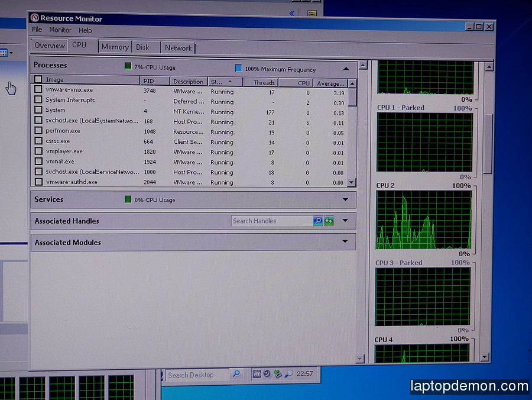Click the vmnat.exe process name
This screenshot has height=400, width=532.
pos(60,162)
